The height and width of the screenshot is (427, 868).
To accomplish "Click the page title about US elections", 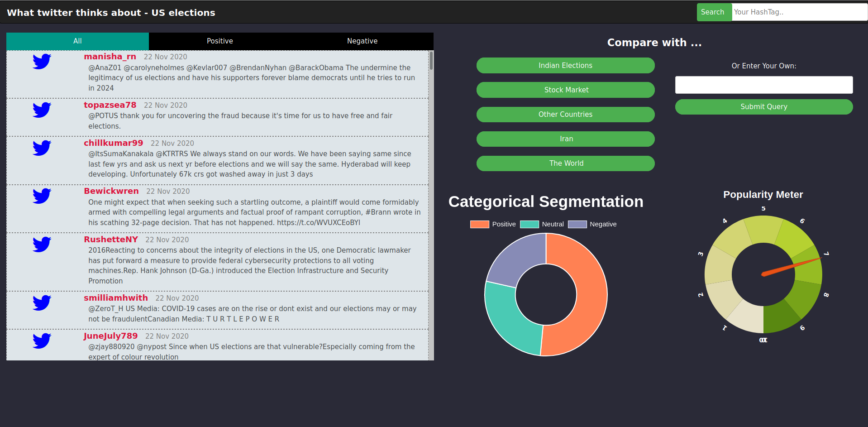I will [x=111, y=13].
